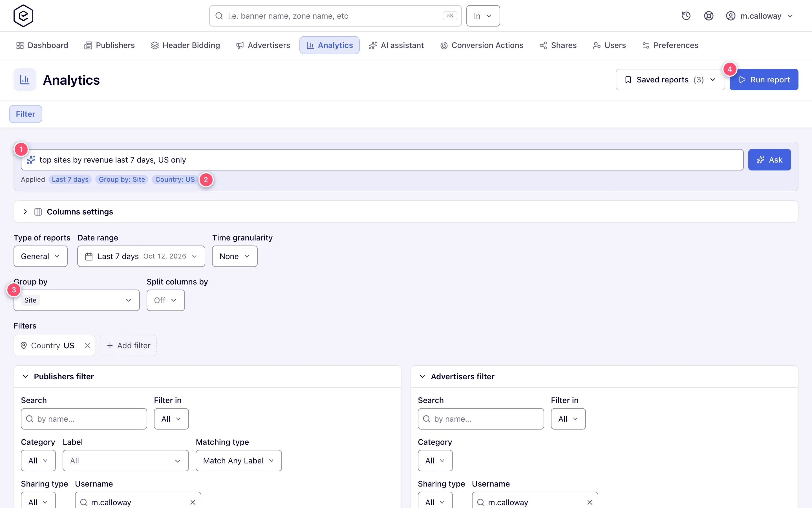This screenshot has width=812, height=508.
Task: Switch to Conversion Actions tab
Action: click(x=482, y=45)
